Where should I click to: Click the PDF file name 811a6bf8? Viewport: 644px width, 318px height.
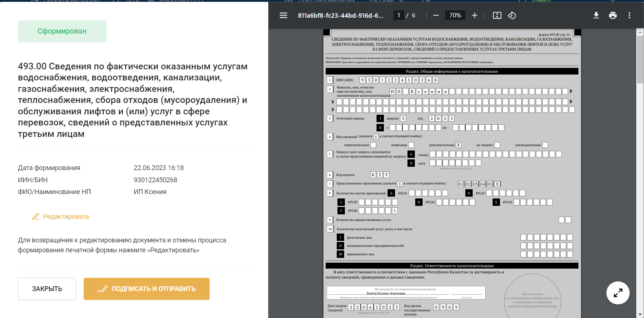pos(340,15)
